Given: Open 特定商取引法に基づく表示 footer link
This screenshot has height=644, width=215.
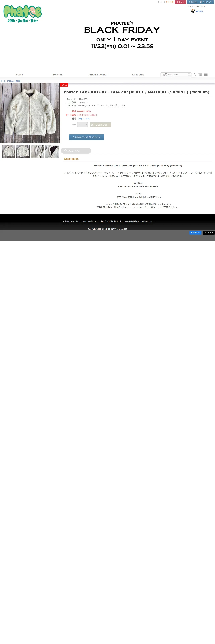Looking at the screenshot, I should 112,222.
